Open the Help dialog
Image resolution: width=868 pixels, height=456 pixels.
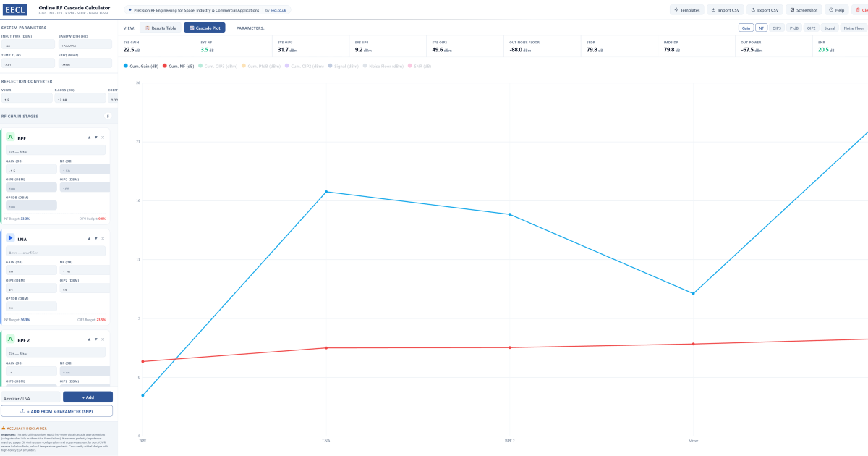[836, 10]
